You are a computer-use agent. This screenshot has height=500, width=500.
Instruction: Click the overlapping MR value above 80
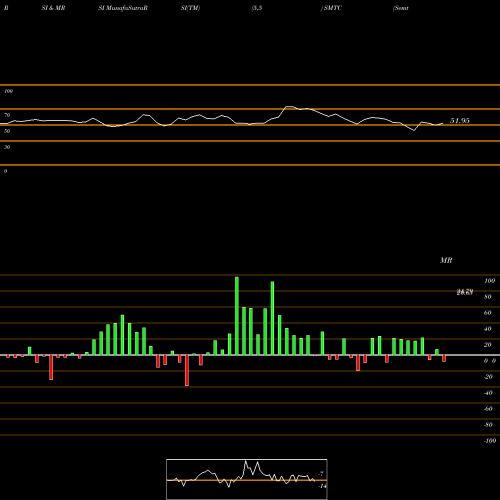(465, 292)
